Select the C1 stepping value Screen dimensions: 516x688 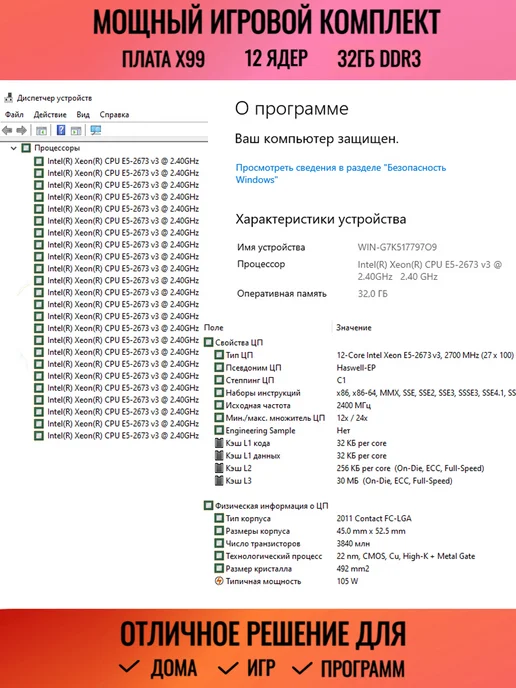click(x=341, y=380)
